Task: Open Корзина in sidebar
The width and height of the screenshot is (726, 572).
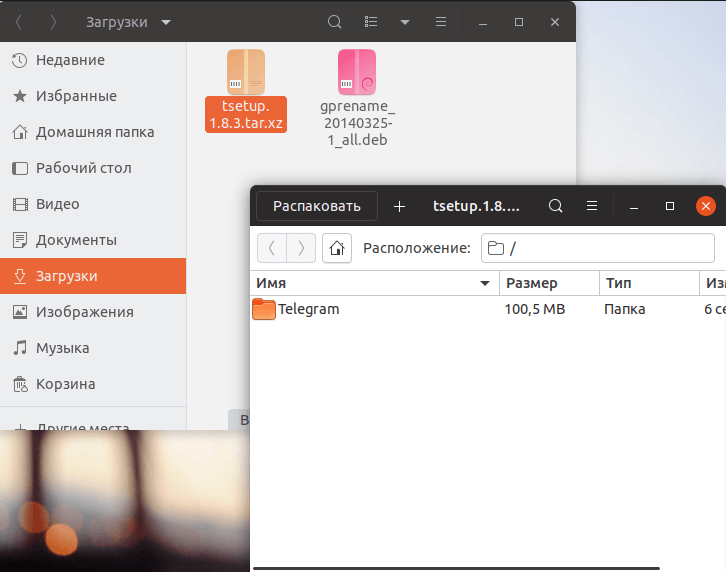Action: 93,384
